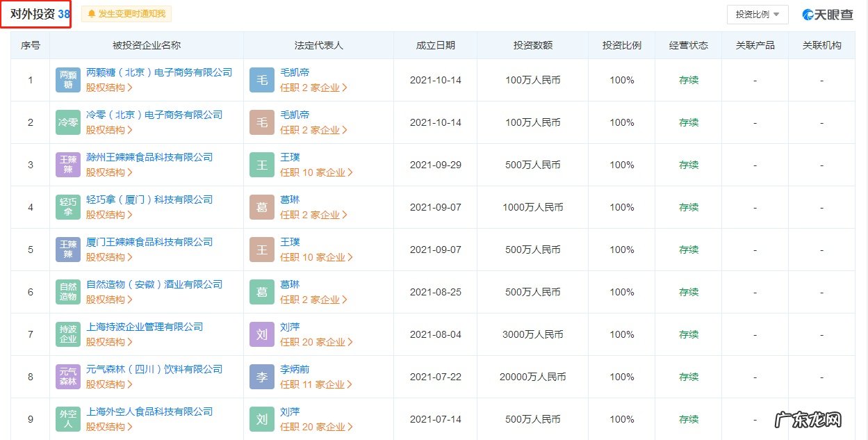868x440 pixels.
Task: Click the 王辣辣 company logo icon
Action: [x=67, y=164]
